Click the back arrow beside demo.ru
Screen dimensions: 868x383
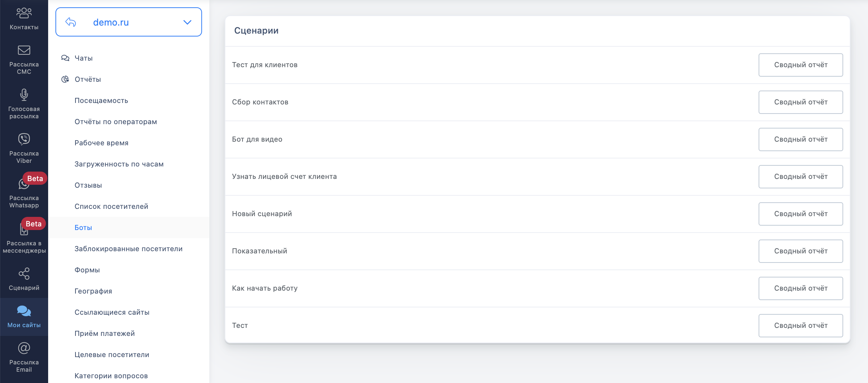coord(71,22)
